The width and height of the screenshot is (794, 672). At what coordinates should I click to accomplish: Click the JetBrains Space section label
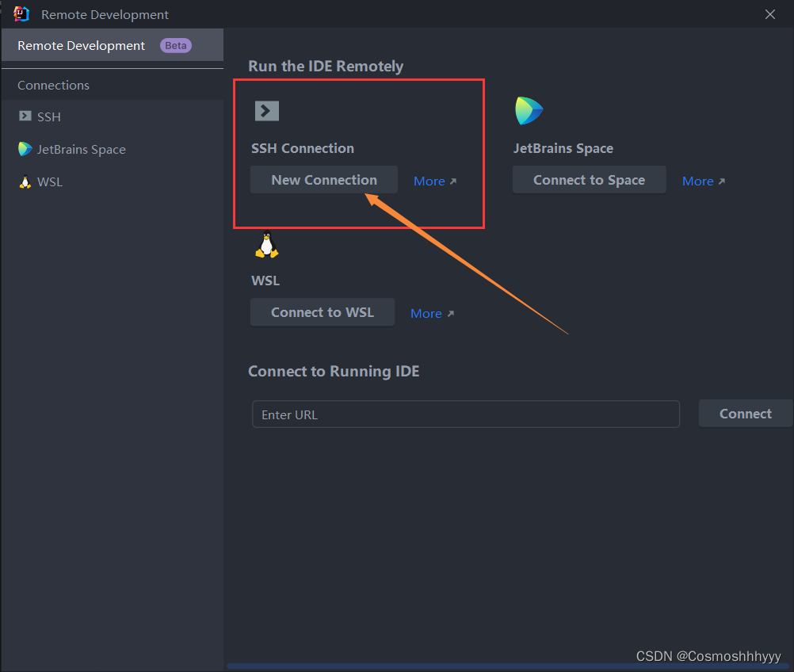click(563, 148)
